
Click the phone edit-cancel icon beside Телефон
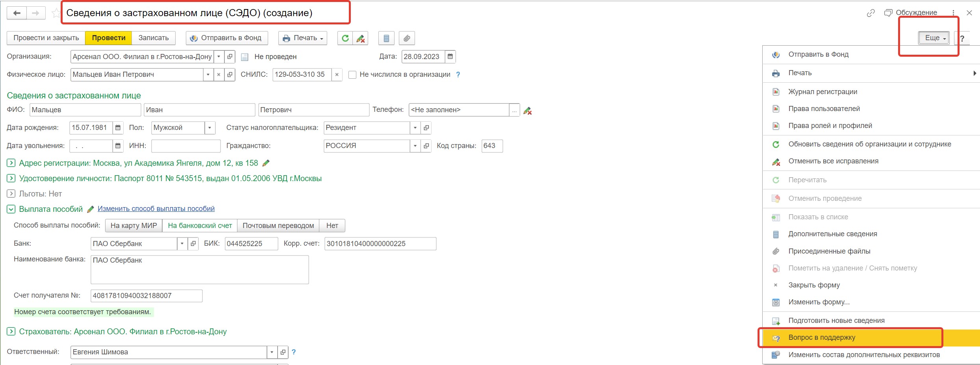528,110
